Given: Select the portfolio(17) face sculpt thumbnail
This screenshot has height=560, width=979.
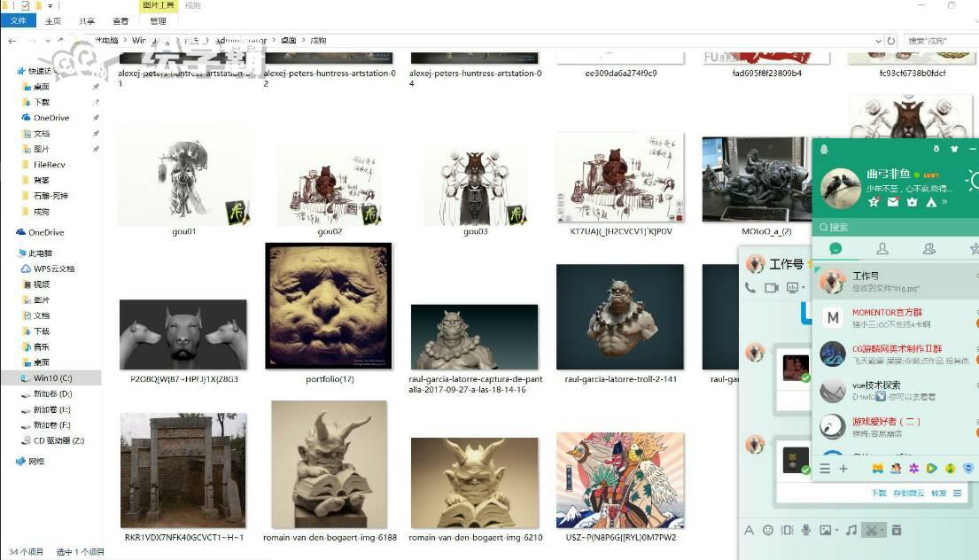Looking at the screenshot, I should click(329, 306).
